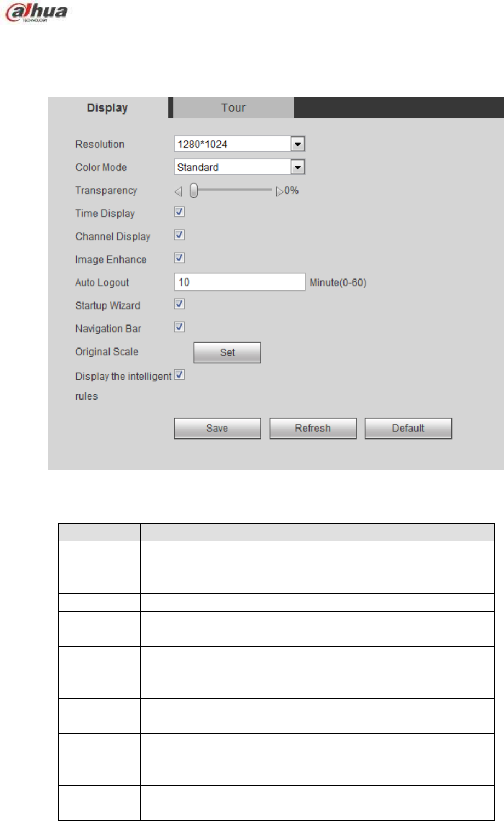Click the Auto Logout minutes field
The image size is (504, 821).
[x=239, y=282]
